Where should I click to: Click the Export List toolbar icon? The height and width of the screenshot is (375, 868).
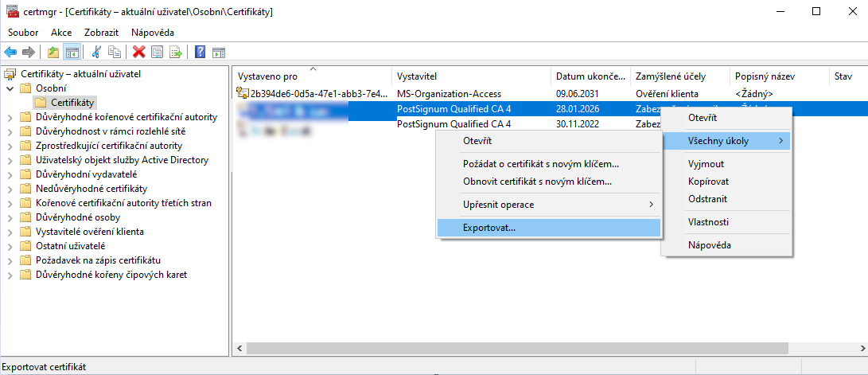click(x=175, y=52)
